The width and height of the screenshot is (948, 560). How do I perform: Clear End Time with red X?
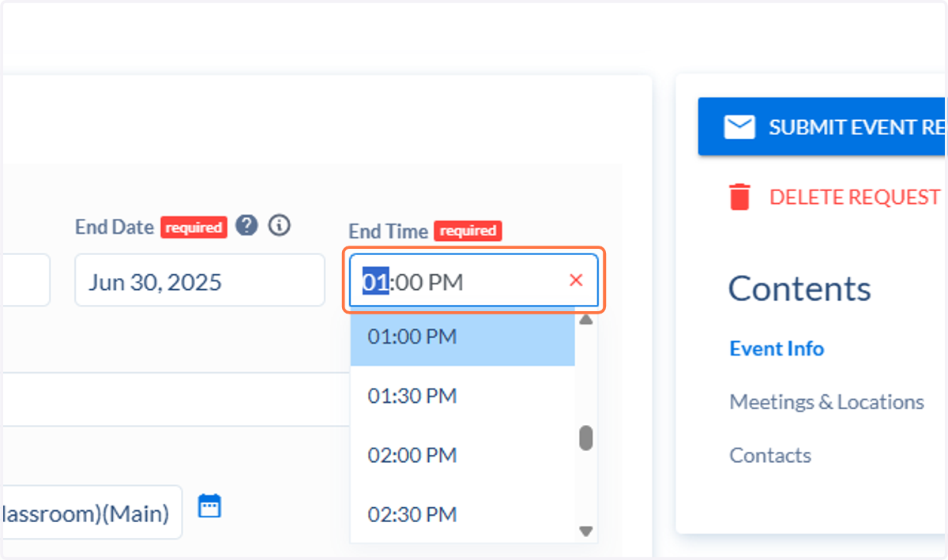point(576,280)
